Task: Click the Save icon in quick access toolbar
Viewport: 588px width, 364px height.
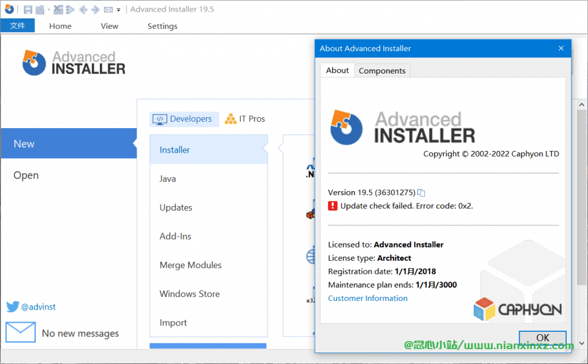Action: (28, 10)
